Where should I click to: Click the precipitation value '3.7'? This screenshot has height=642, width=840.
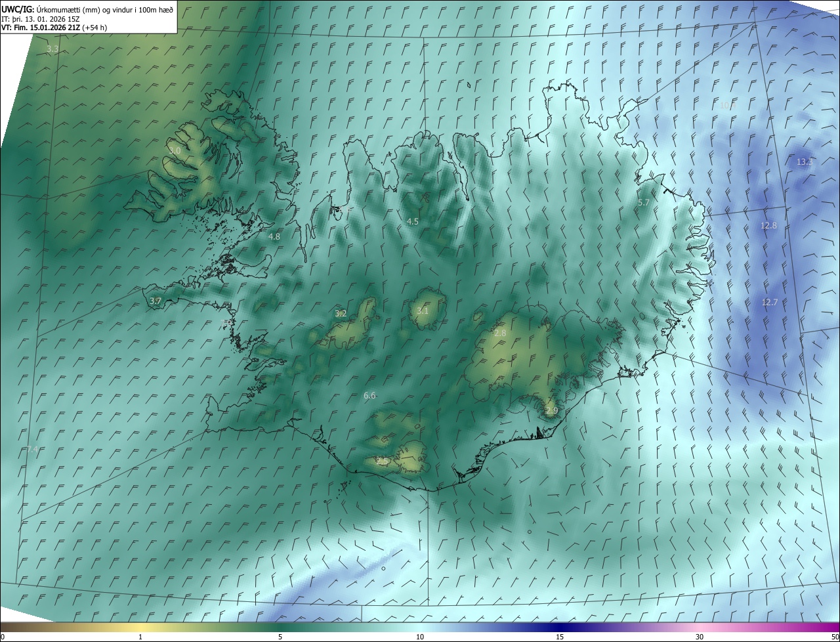pyautogui.click(x=156, y=301)
